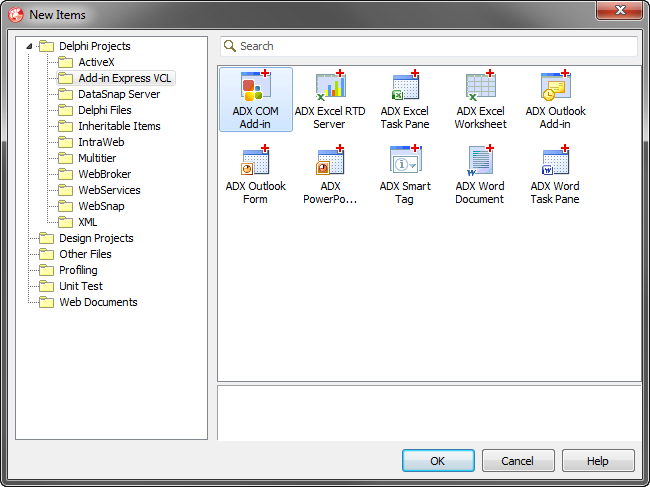Collapse the Delphi Projects tree node
650x487 pixels.
click(x=29, y=46)
